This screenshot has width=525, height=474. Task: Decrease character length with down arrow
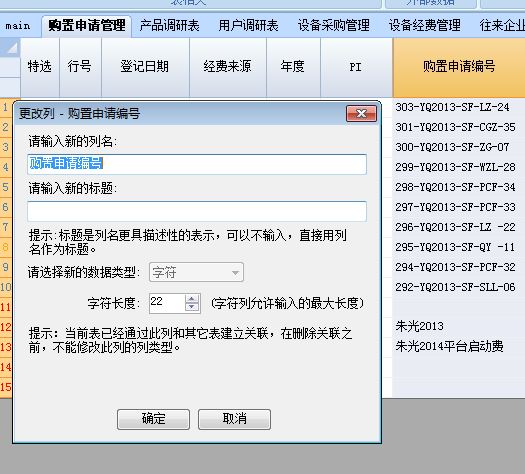(192, 308)
